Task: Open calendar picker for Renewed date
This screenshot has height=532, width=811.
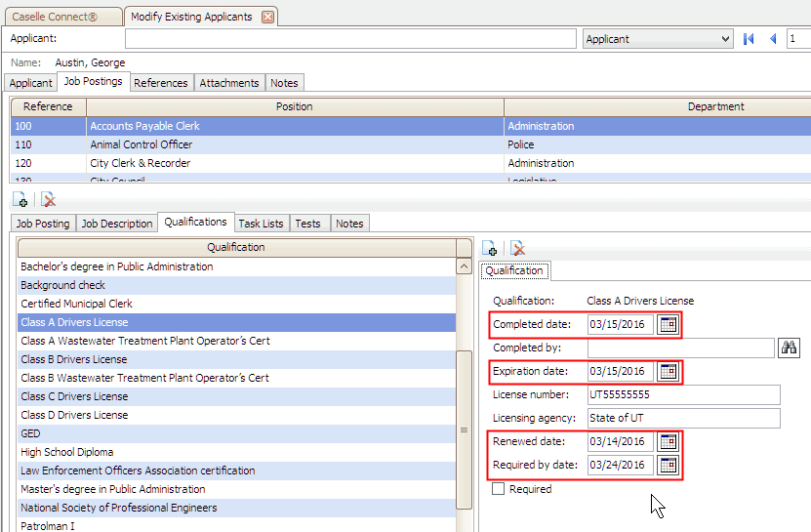Action: click(x=668, y=442)
